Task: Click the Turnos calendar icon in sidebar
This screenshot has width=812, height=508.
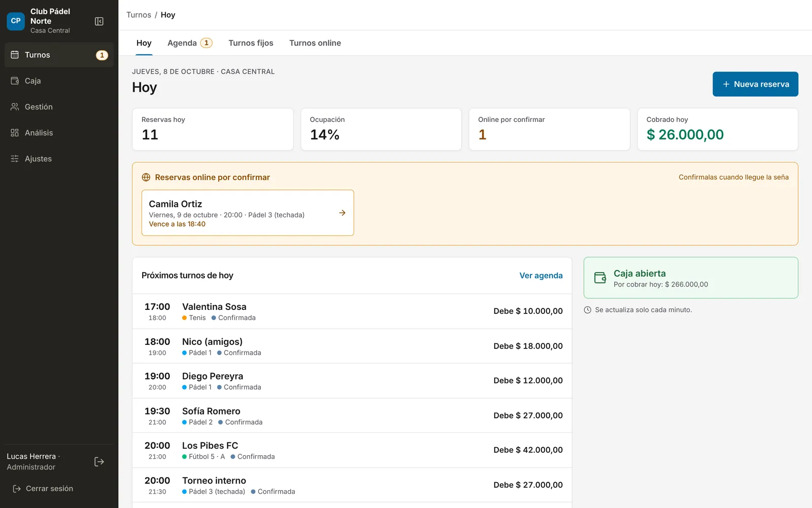Action: [15, 55]
